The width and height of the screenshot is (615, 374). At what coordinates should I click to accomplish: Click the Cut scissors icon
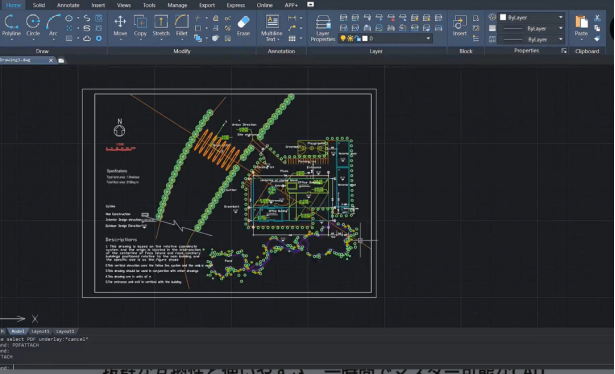(x=597, y=18)
